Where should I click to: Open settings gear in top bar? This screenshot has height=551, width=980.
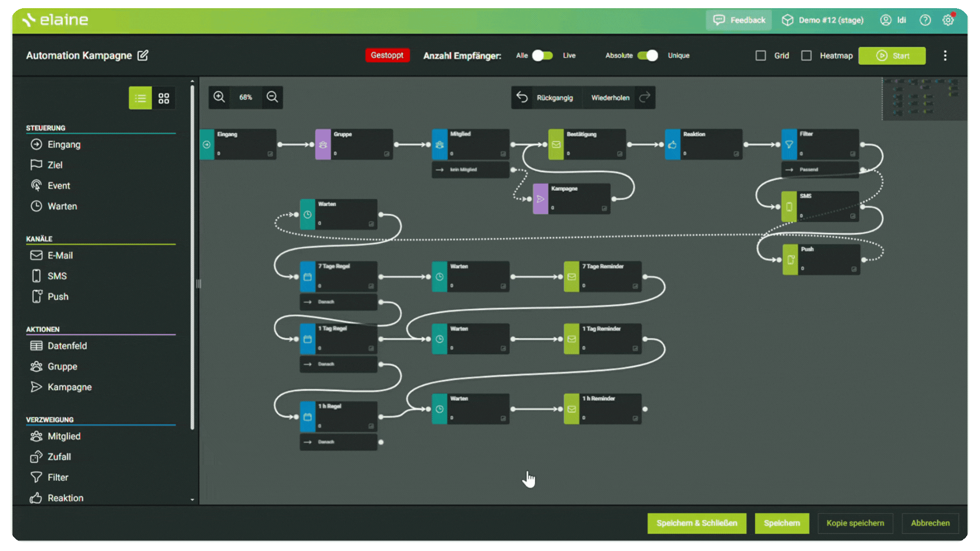click(948, 20)
